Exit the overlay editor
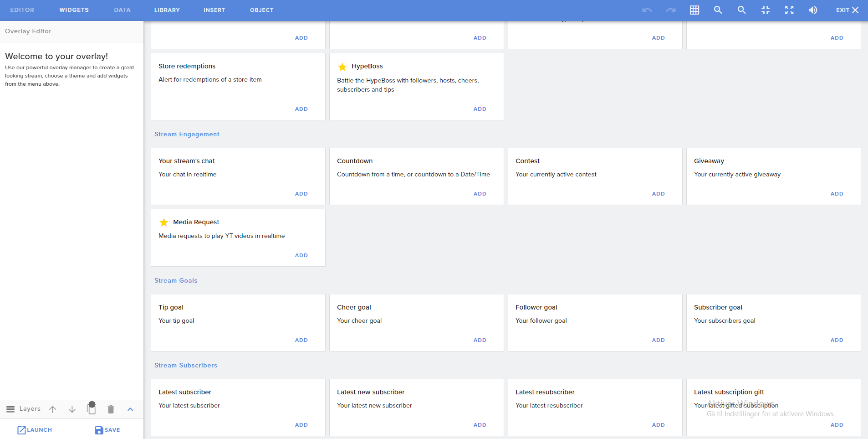 pos(847,10)
